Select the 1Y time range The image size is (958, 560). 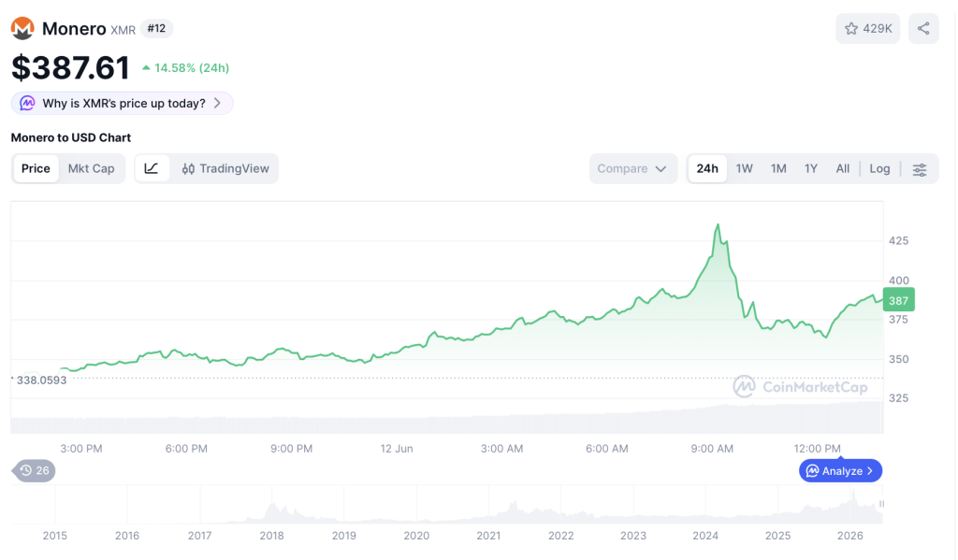tap(811, 168)
